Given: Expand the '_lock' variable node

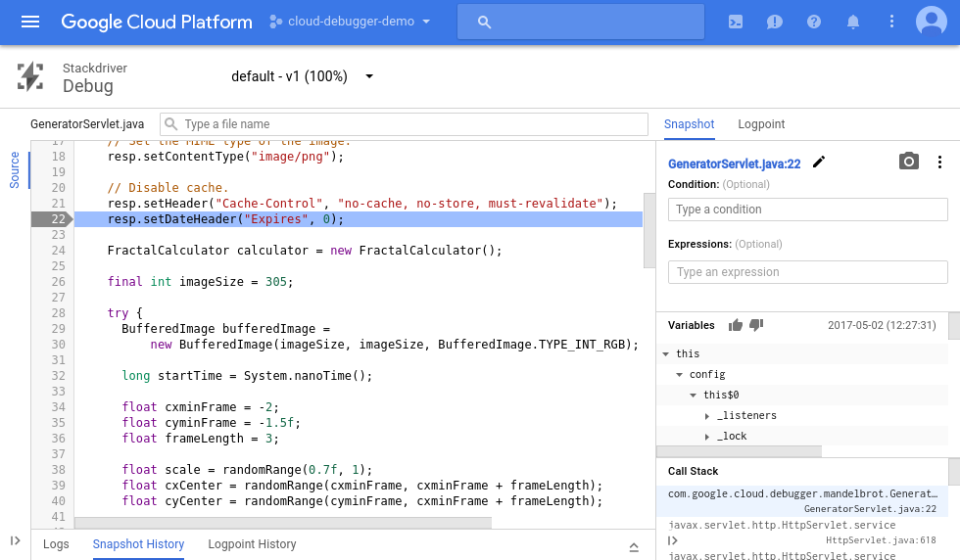Looking at the screenshot, I should pos(707,437).
